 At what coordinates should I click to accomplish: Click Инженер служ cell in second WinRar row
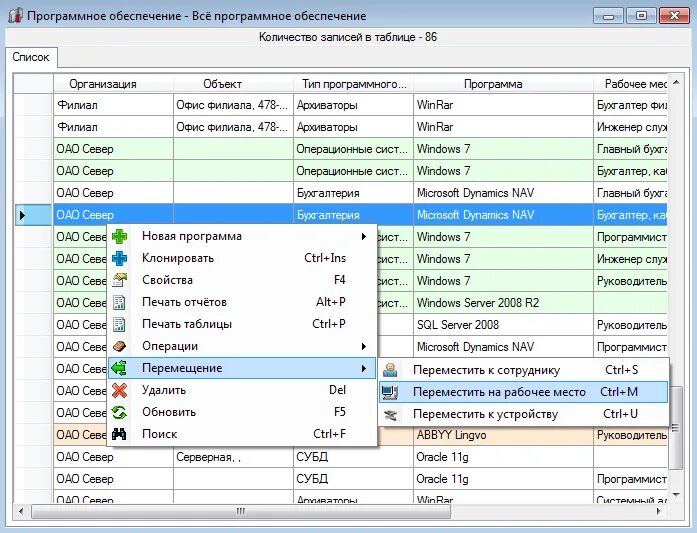630,127
